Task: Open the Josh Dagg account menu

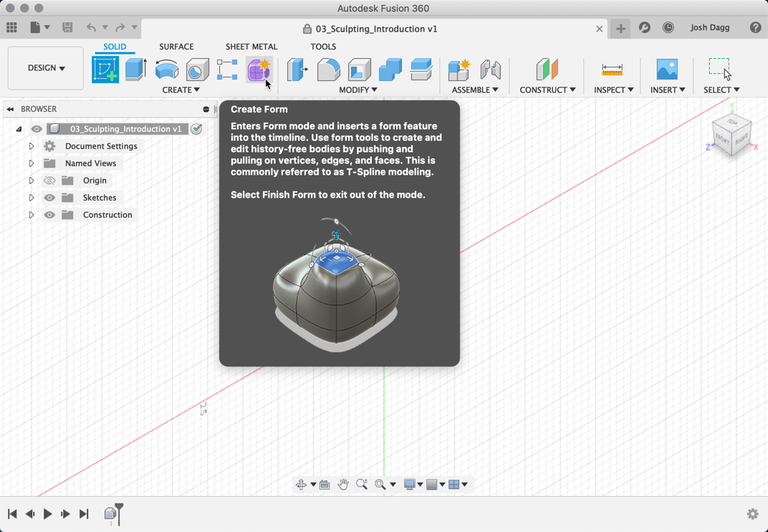Action: click(710, 27)
